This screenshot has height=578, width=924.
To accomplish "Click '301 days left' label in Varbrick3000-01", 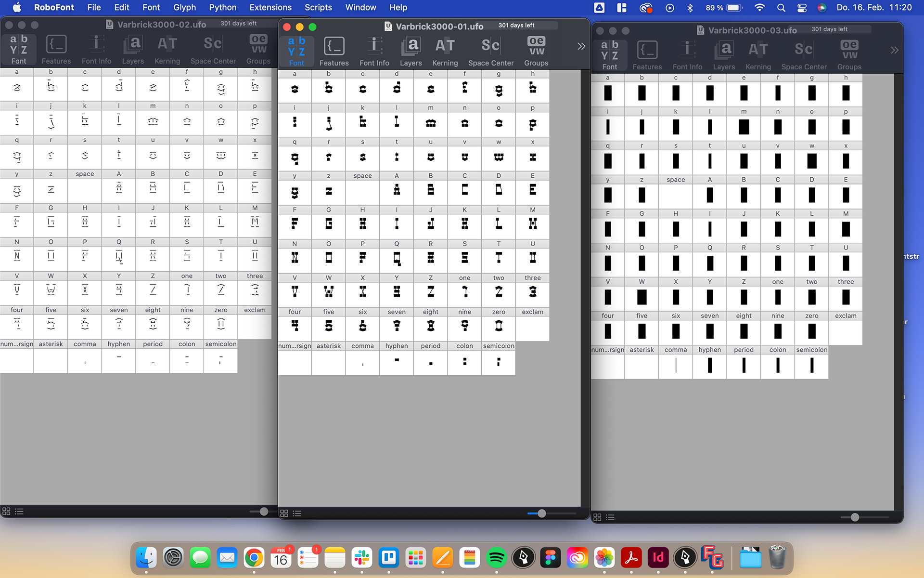I will tap(516, 26).
